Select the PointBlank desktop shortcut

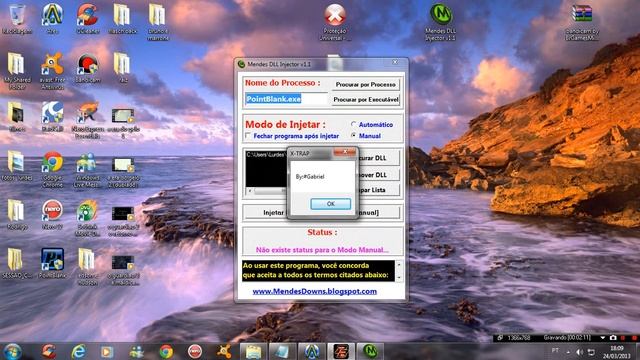[x=52, y=263]
